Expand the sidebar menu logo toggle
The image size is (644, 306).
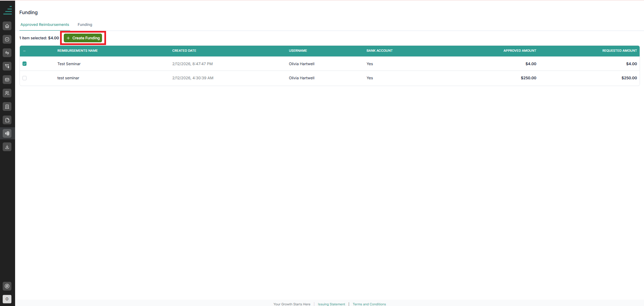pyautogui.click(x=7, y=10)
